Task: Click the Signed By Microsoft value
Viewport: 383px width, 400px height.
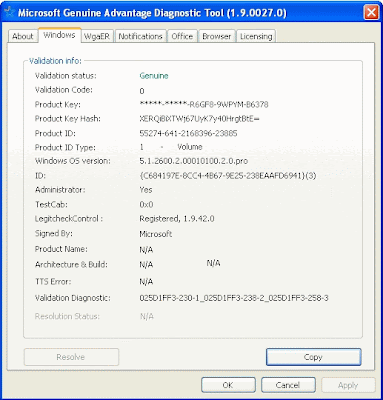Action: pyautogui.click(x=156, y=234)
